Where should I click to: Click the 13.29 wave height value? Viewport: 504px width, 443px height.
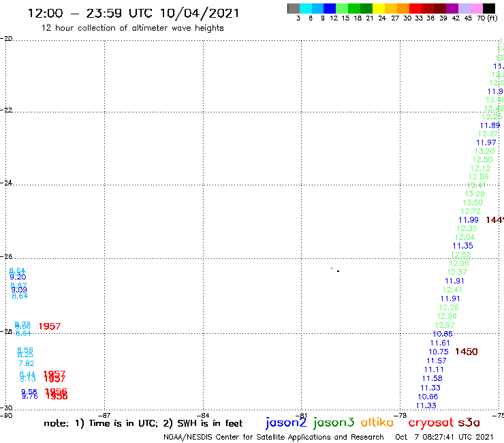click(x=475, y=194)
